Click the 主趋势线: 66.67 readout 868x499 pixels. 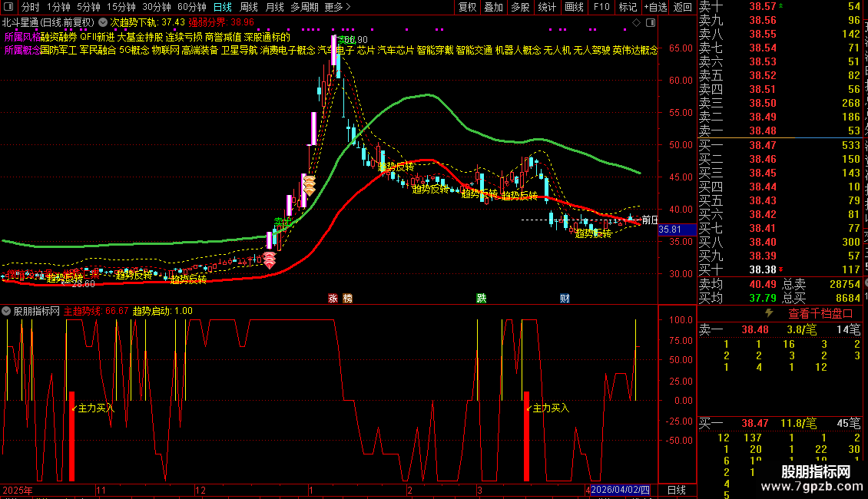tap(96, 311)
